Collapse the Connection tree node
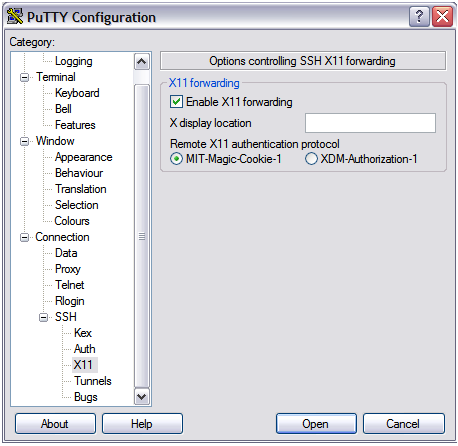The height and width of the screenshot is (446, 458). point(24,237)
